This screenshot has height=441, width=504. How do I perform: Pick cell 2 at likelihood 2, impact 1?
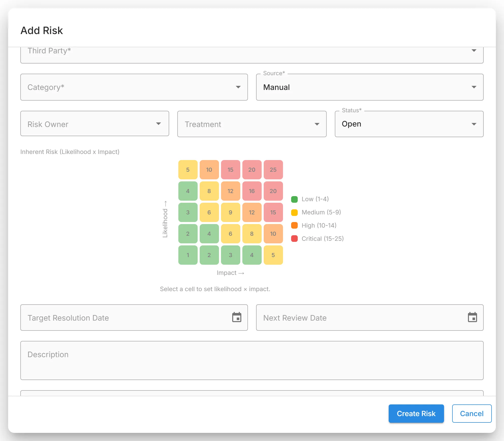[188, 234]
